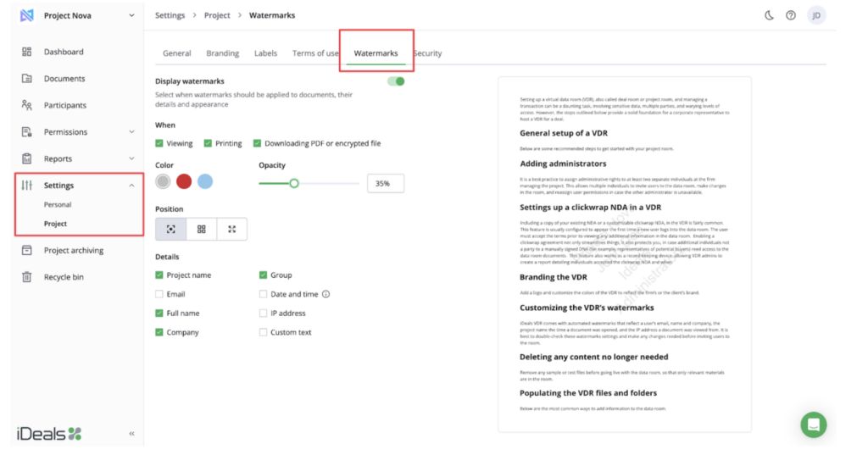The height and width of the screenshot is (455, 868).
Task: Switch to the Labels tab
Action: 265,53
